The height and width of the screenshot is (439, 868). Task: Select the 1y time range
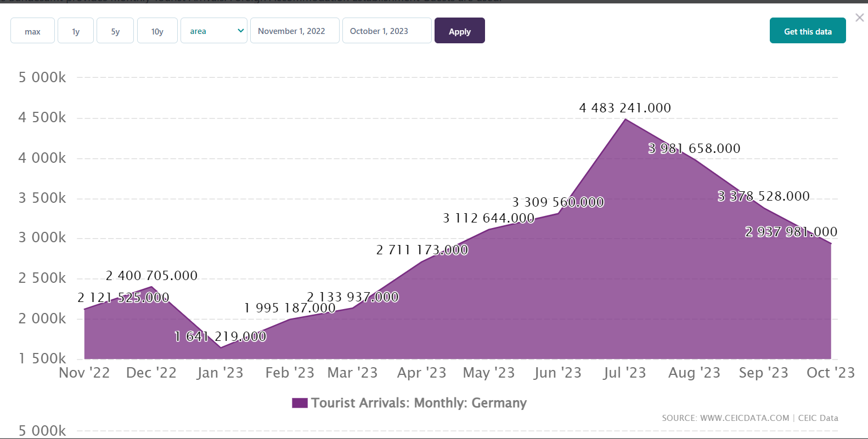click(76, 31)
